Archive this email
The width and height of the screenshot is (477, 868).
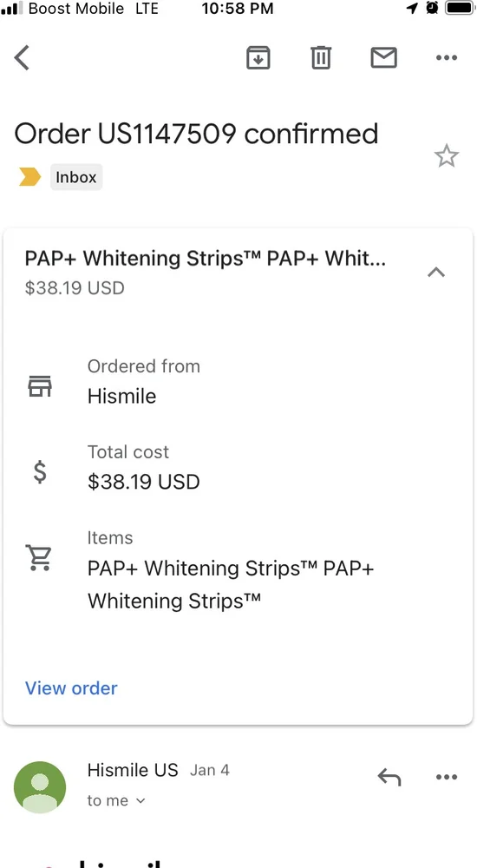click(x=258, y=57)
